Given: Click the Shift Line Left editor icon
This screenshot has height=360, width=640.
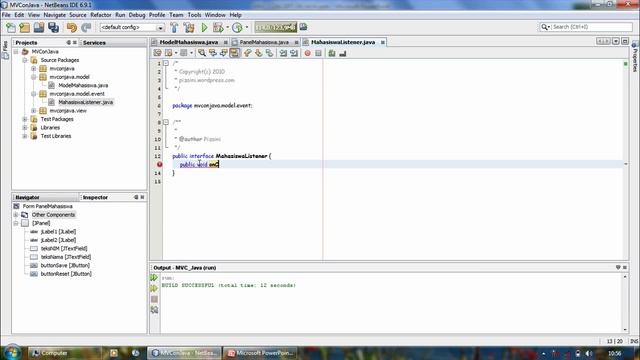Looking at the screenshot, I should (283, 53).
